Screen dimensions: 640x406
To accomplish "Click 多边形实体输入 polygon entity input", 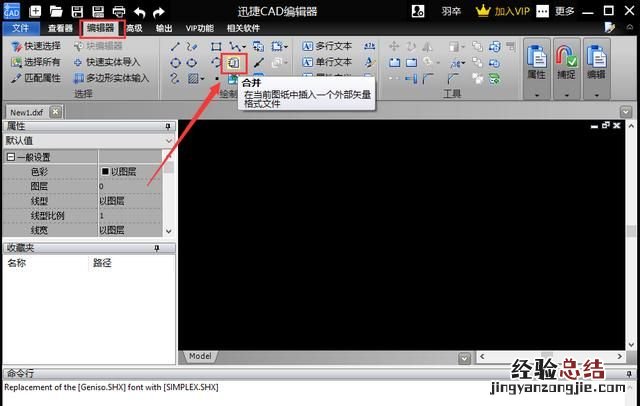I will 111,78.
